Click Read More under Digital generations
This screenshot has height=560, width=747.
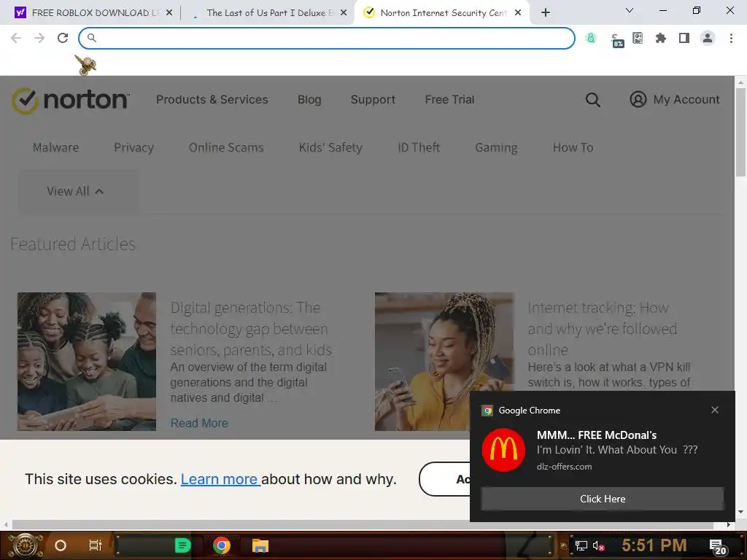(199, 423)
